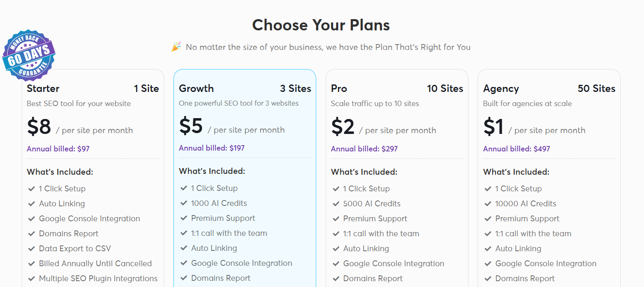Click the $2 price in the Pro plan
Screen dimensions: 644x287
[342, 127]
